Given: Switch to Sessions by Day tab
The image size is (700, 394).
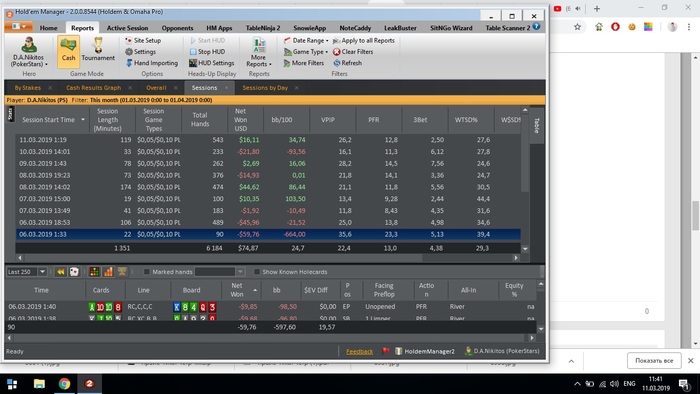Looking at the screenshot, I should coord(265,88).
